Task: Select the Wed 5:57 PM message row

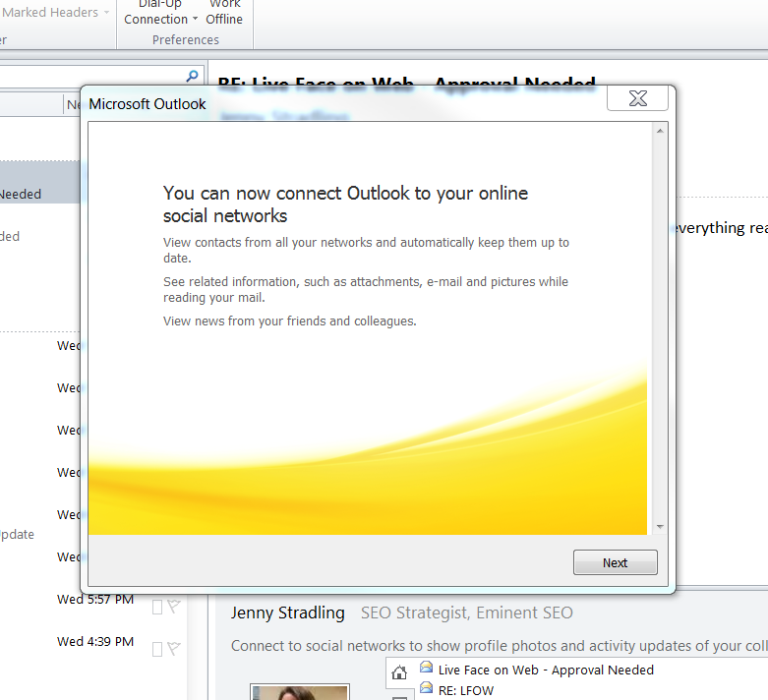Action: [x=93, y=607]
